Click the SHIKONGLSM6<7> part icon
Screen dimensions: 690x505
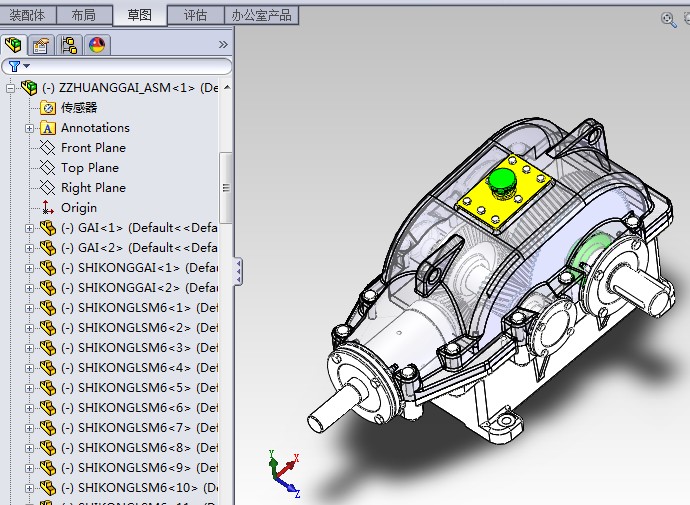click(x=48, y=428)
